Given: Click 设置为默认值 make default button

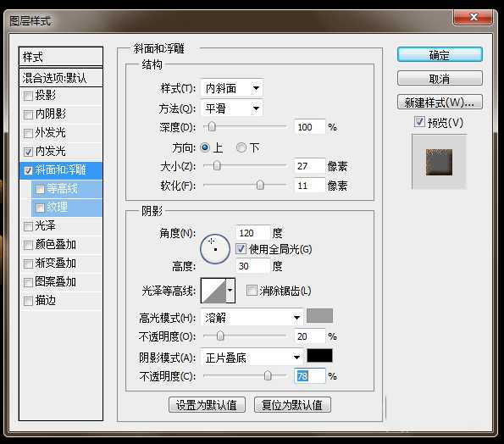Looking at the screenshot, I should [207, 405].
